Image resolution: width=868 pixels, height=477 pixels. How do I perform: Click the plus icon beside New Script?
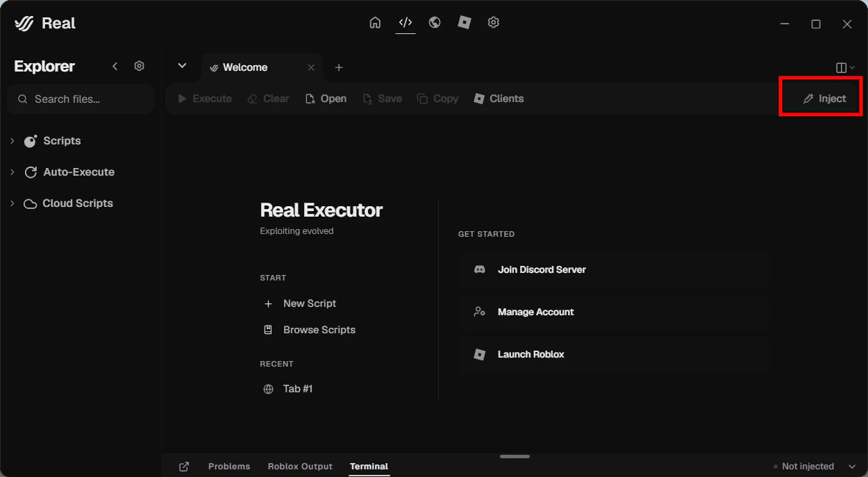point(268,303)
